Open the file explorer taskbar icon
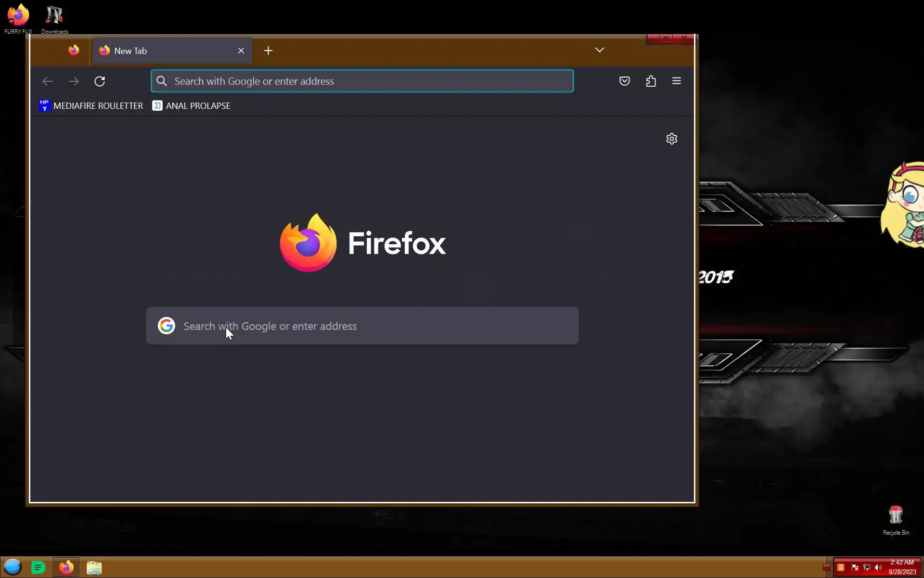The width and height of the screenshot is (924, 578). coord(94,568)
